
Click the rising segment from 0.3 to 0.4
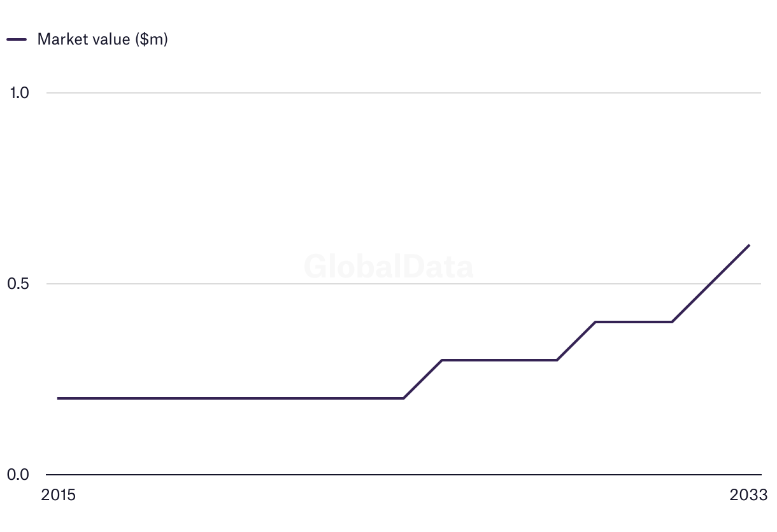[x=576, y=341]
